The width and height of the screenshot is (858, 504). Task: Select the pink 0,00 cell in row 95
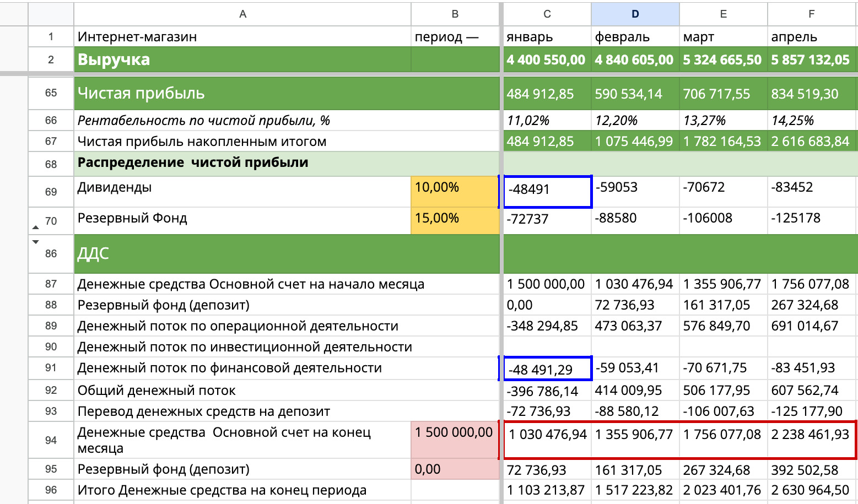(455, 469)
